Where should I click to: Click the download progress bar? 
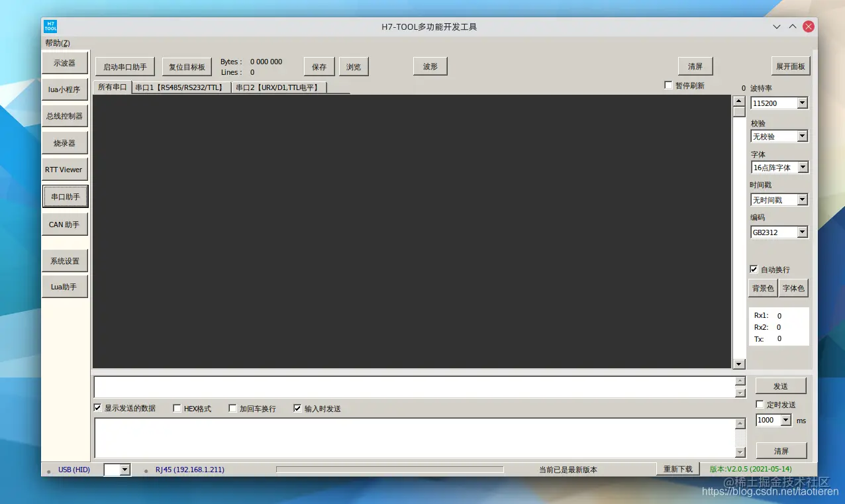point(389,470)
